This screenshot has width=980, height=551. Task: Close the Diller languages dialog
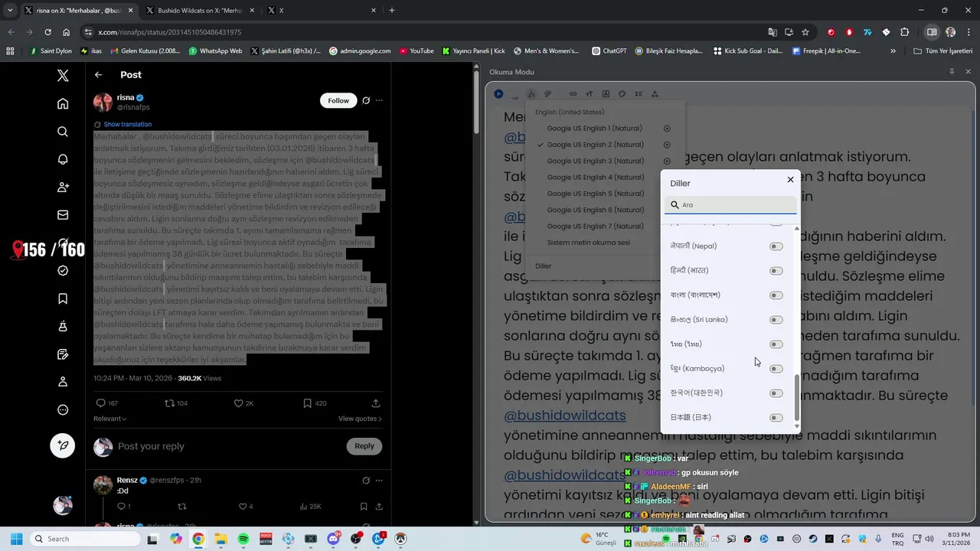(x=790, y=180)
